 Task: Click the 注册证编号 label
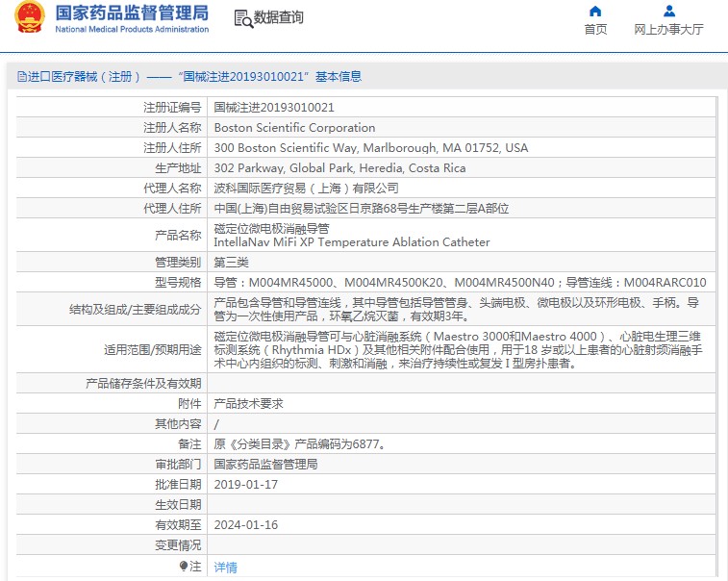click(x=172, y=108)
